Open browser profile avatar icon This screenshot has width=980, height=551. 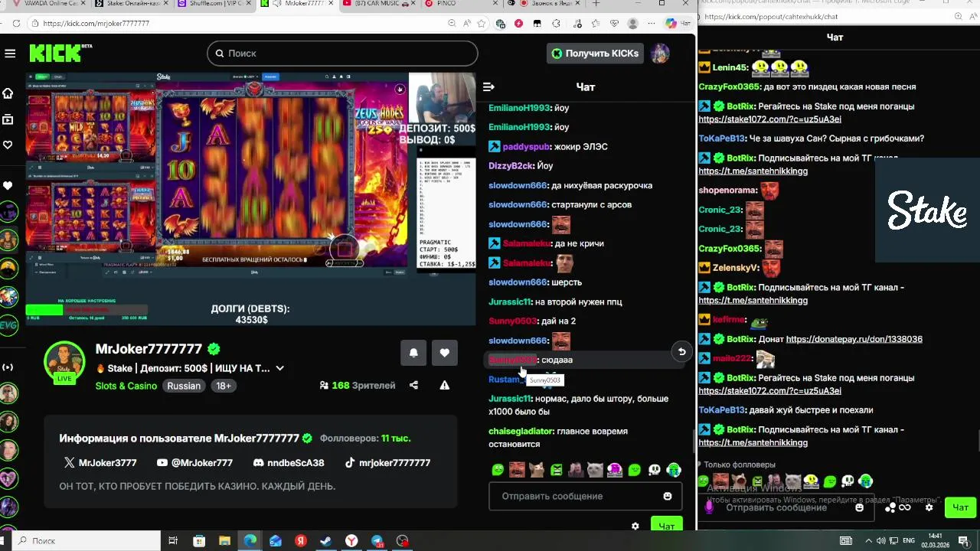632,24
